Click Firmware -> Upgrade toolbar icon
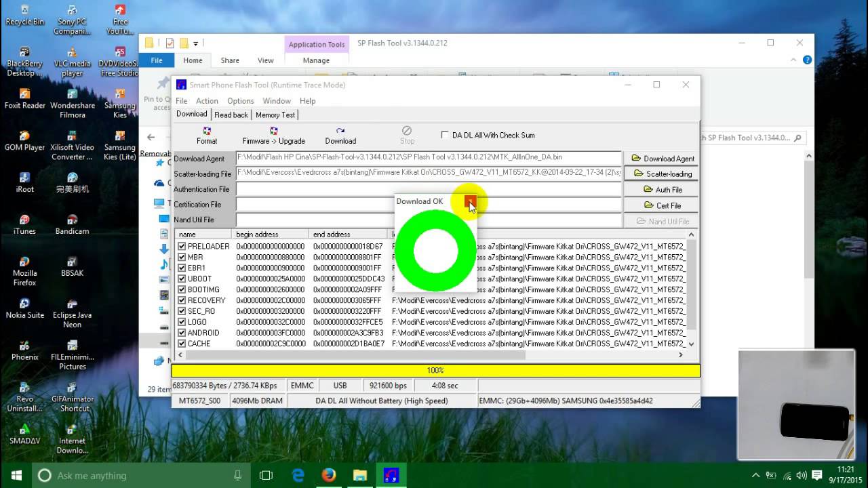 point(273,135)
